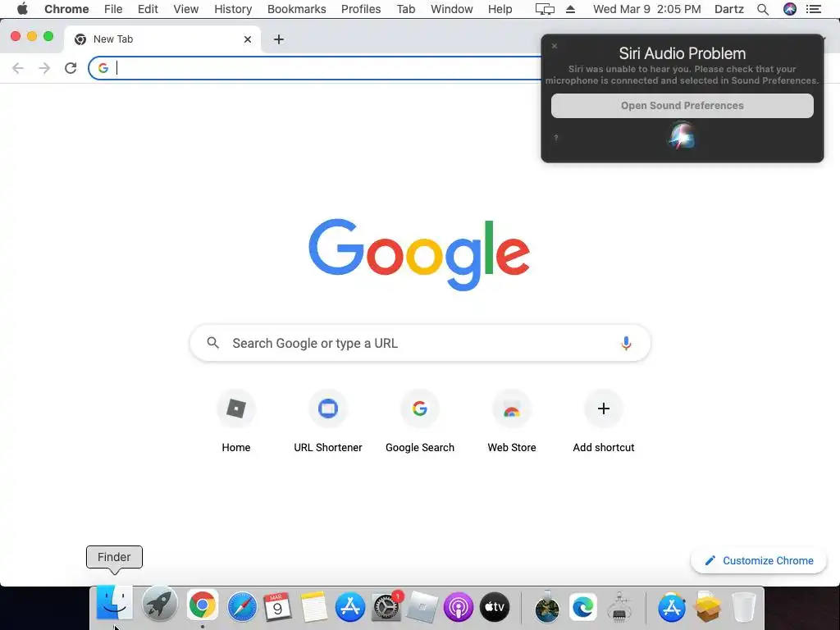Click the Add shortcut plus tile

(x=604, y=422)
